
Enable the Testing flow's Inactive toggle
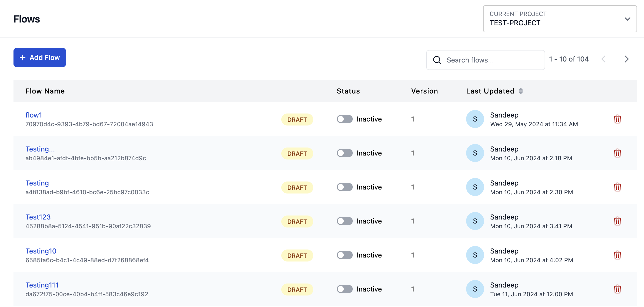[x=344, y=187]
